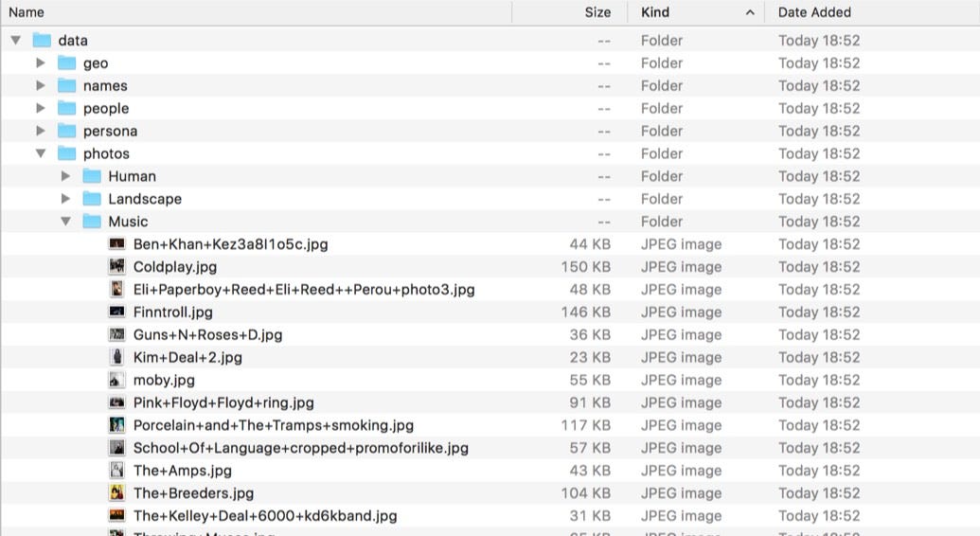Select the photos folder icon

[67, 153]
